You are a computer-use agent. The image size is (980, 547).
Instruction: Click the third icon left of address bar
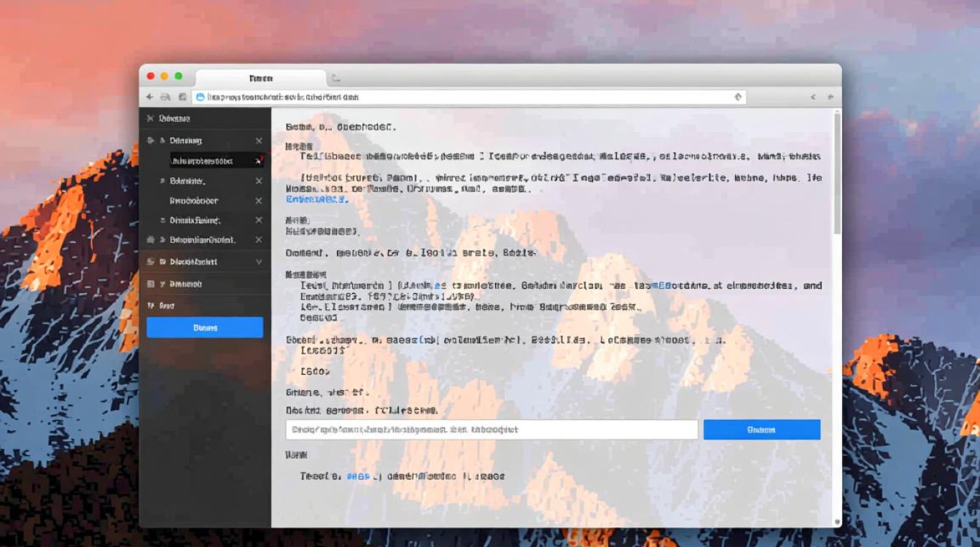click(182, 97)
